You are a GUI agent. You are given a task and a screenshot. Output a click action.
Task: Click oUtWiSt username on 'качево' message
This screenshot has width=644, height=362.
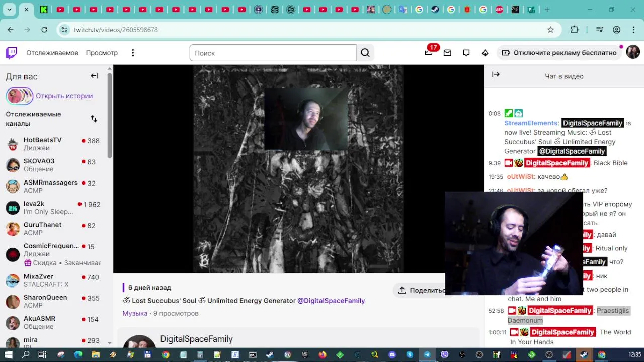(520, 177)
